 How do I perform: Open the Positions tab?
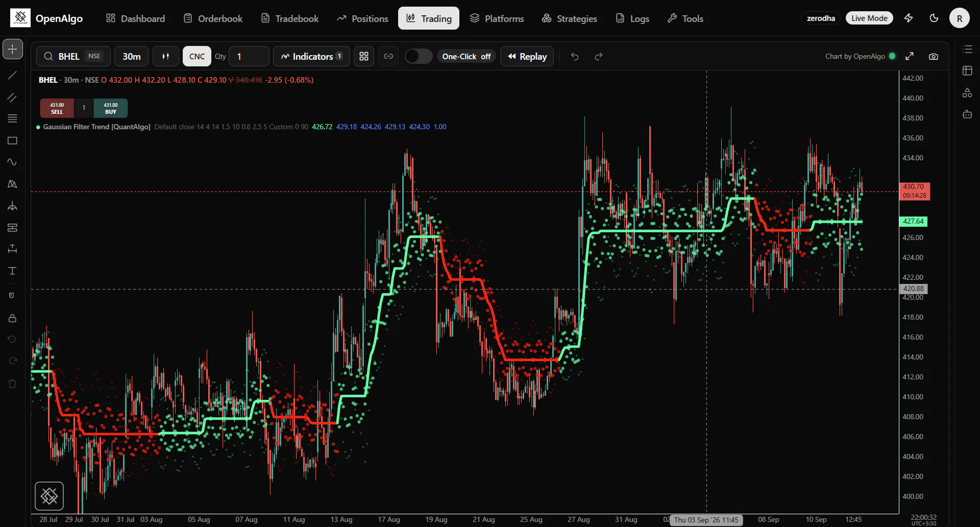point(362,18)
